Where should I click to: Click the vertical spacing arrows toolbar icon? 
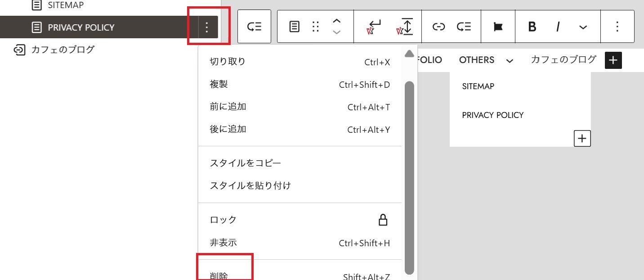click(405, 27)
